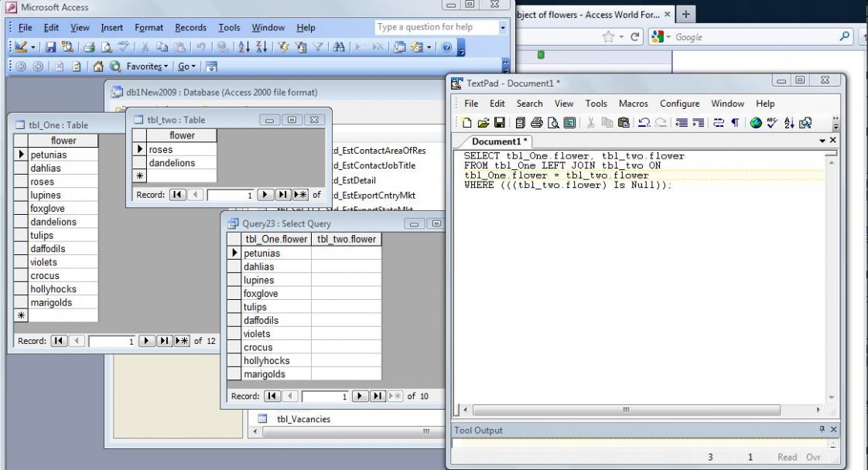
Task: Click the Save icon in Access toolbar
Action: click(x=50, y=48)
